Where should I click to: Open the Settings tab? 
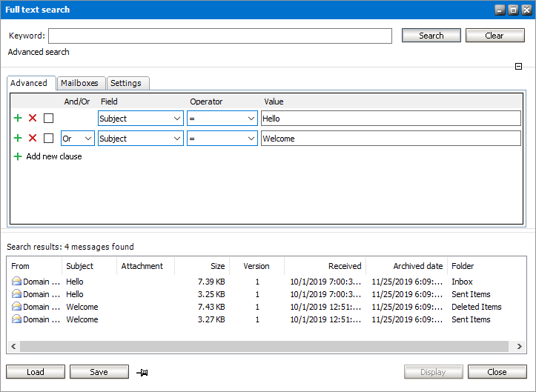[x=126, y=83]
